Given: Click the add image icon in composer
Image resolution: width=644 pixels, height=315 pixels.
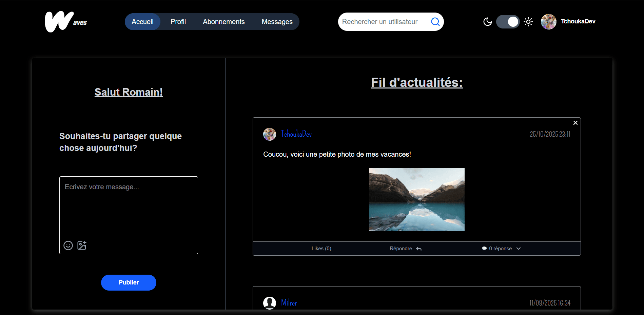Looking at the screenshot, I should click(82, 245).
